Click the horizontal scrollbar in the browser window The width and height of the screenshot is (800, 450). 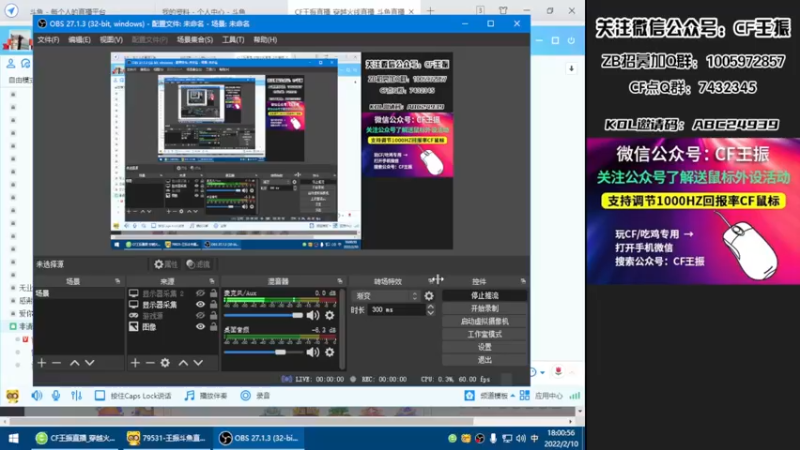pos(242,421)
